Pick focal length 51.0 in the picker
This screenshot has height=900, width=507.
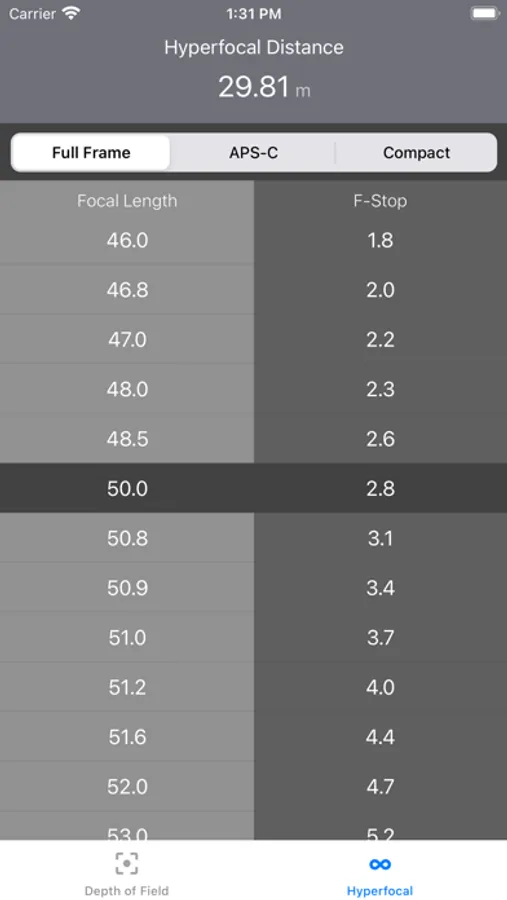127,638
